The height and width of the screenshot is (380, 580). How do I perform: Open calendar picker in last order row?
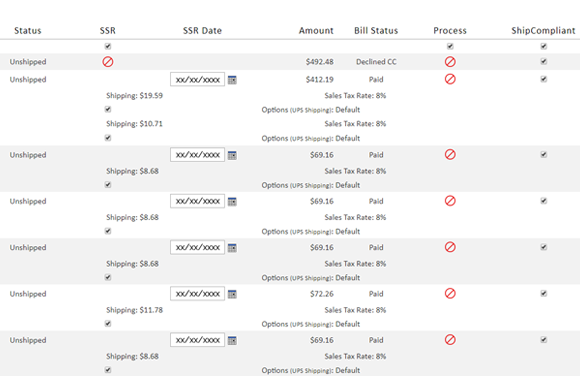[x=232, y=341]
